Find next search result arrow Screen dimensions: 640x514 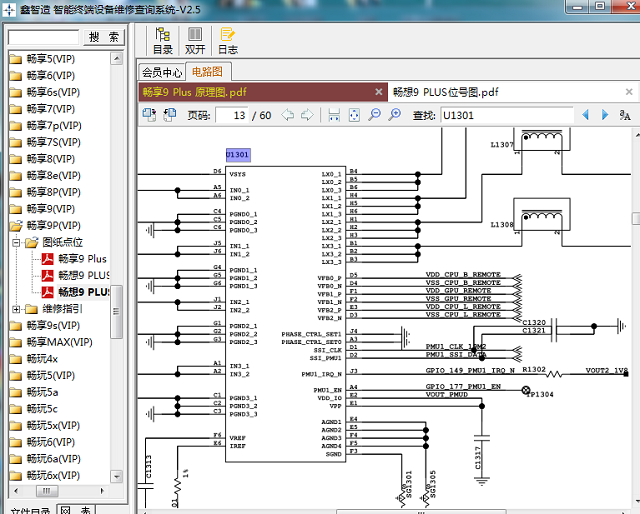(605, 115)
